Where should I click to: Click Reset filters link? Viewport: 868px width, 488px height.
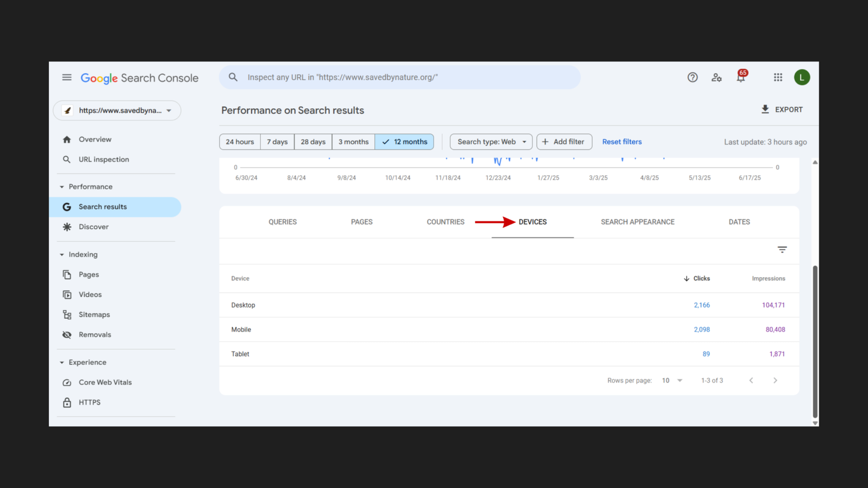622,142
